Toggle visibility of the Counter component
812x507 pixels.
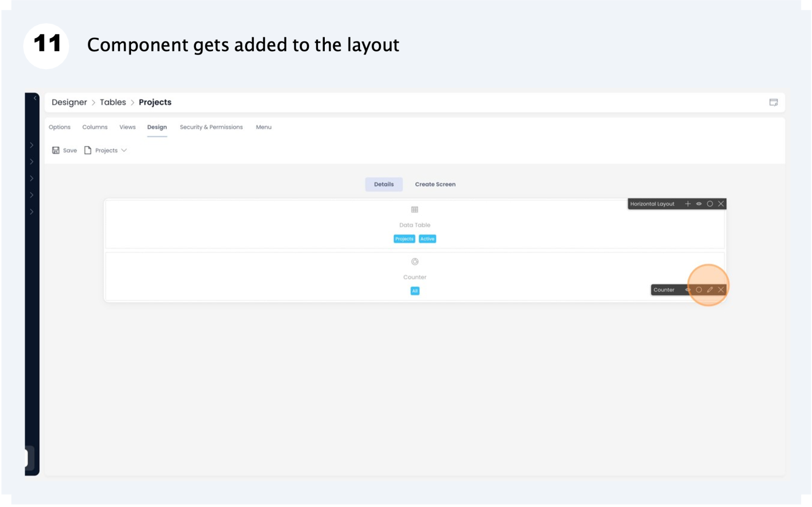pos(688,290)
